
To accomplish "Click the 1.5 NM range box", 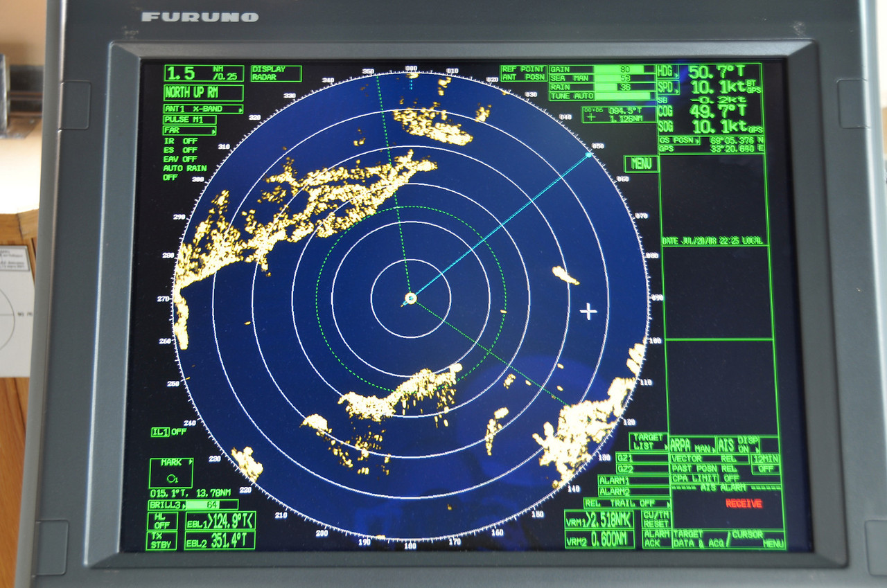I will coord(204,73).
